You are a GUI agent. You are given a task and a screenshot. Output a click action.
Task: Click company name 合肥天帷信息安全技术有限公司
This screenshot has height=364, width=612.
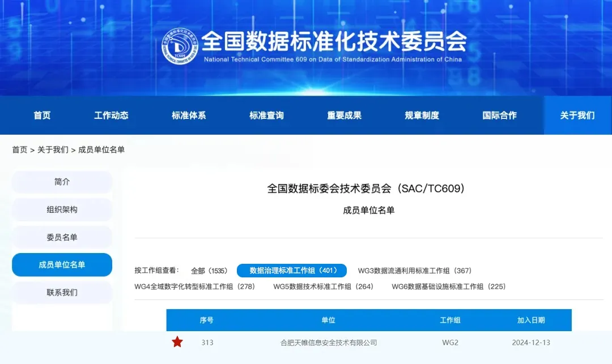[x=328, y=342]
